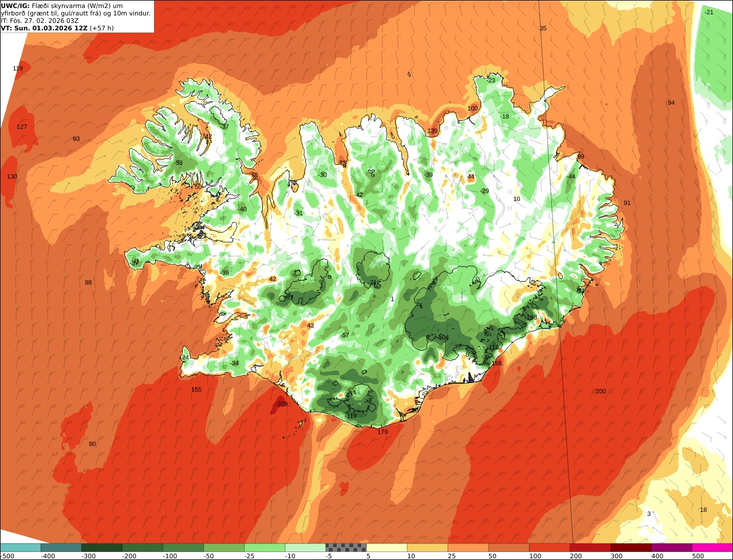Viewport: 733px width, 560px height.
Task: Click the '-25' legend label
Action: coord(250,556)
